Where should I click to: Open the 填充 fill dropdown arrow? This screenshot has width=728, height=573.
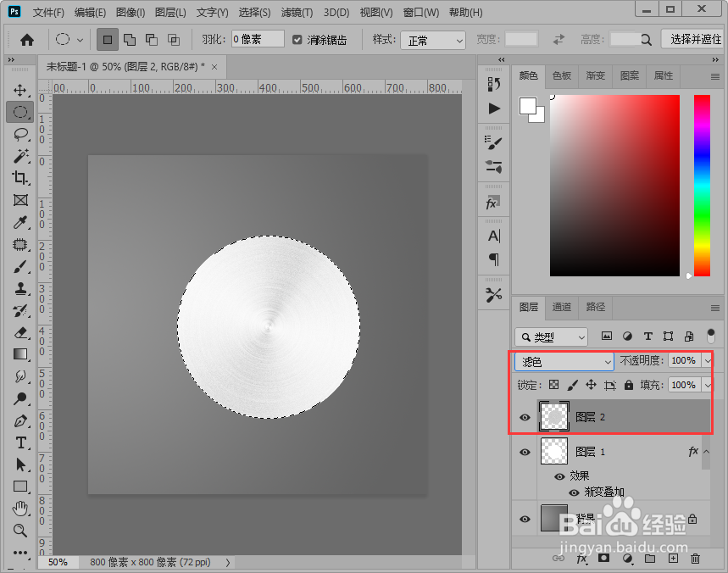click(x=708, y=385)
